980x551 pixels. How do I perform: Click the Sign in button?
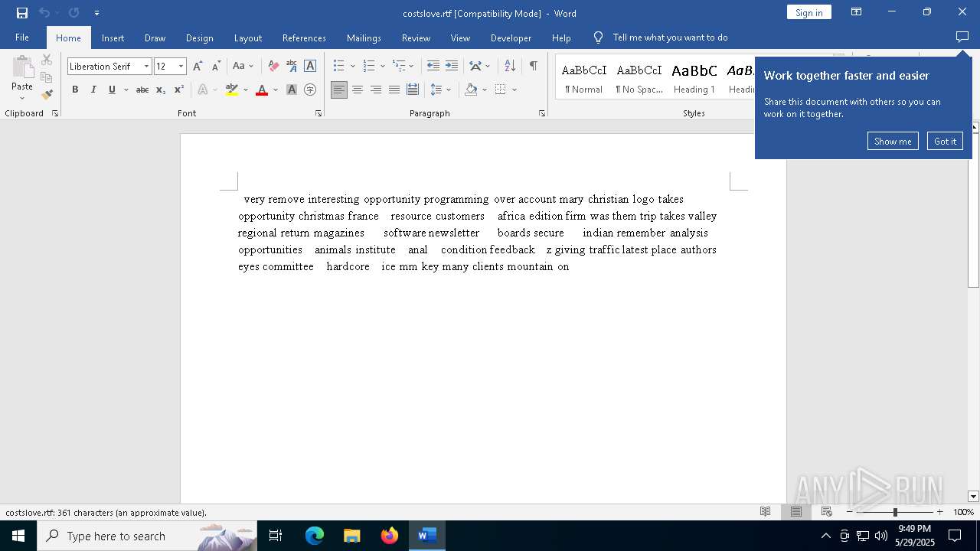click(808, 12)
